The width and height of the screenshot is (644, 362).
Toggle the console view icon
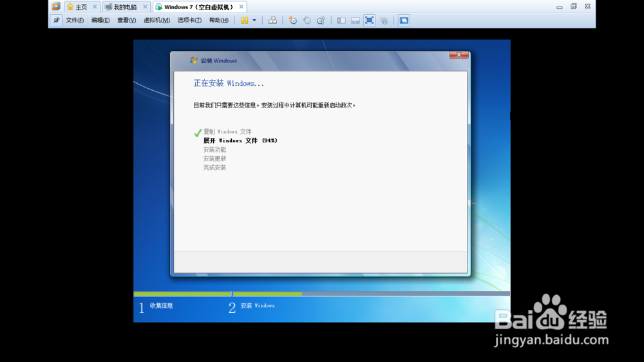pos(404,20)
